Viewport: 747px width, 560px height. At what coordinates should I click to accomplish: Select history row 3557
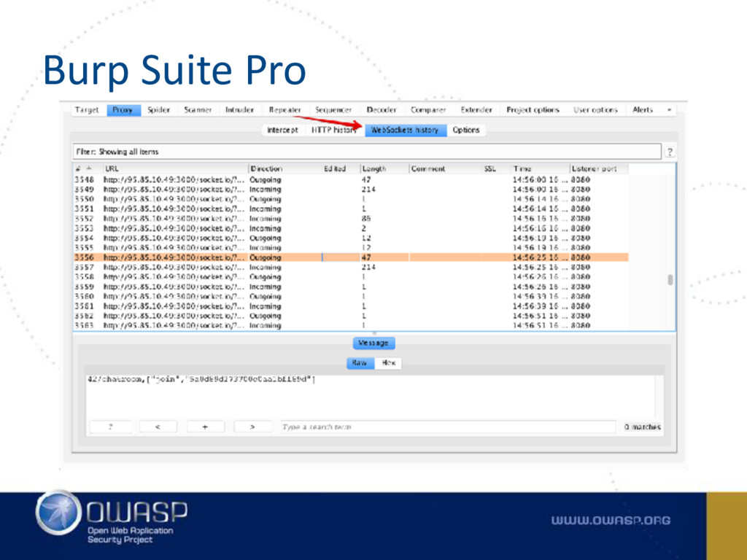click(x=351, y=267)
